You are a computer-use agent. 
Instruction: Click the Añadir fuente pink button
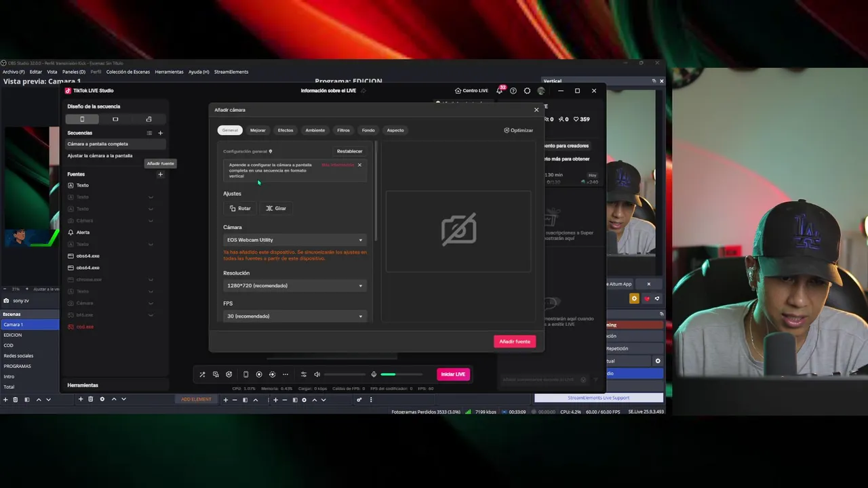pyautogui.click(x=515, y=342)
